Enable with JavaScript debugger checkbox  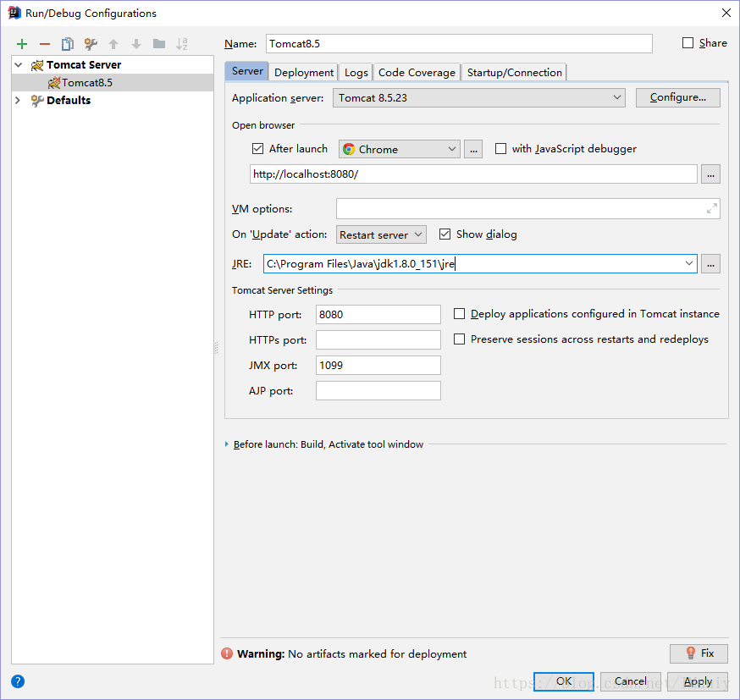tap(500, 149)
